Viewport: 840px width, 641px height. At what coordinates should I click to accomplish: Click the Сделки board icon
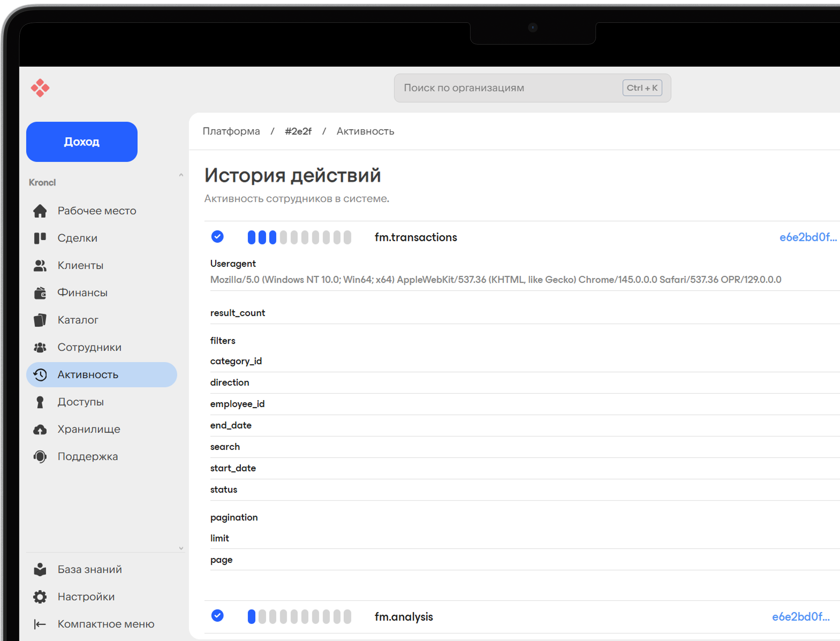(x=40, y=238)
